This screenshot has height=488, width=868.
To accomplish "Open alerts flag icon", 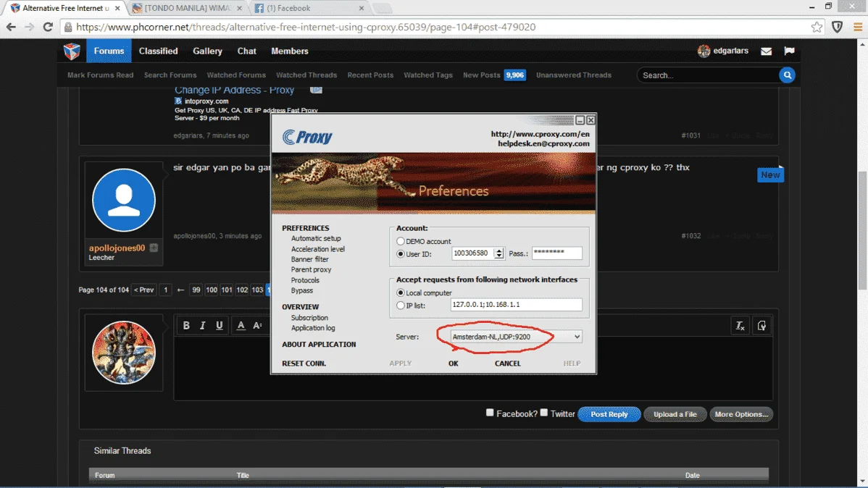I will click(790, 51).
